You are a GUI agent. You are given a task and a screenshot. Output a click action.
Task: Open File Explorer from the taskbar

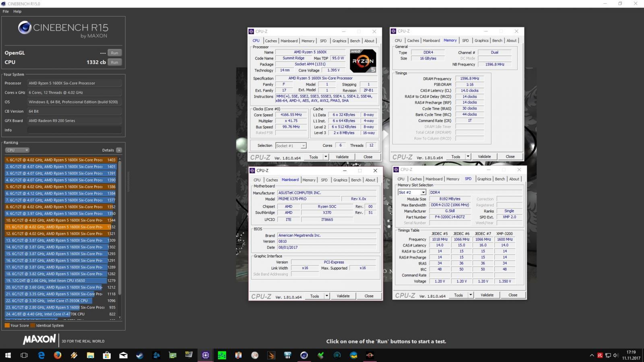(x=90, y=355)
